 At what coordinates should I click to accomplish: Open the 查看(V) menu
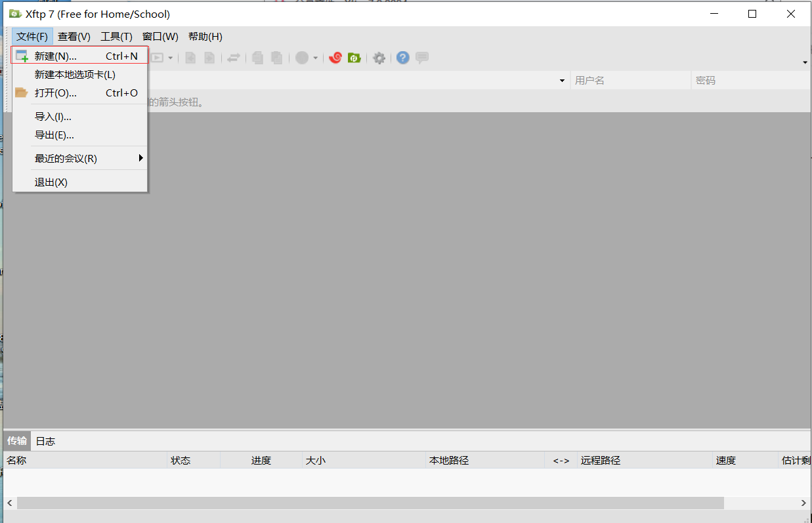coord(74,37)
